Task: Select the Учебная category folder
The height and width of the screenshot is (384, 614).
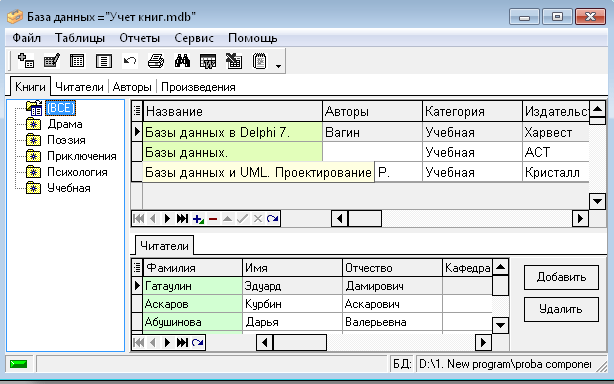Action: tap(69, 188)
